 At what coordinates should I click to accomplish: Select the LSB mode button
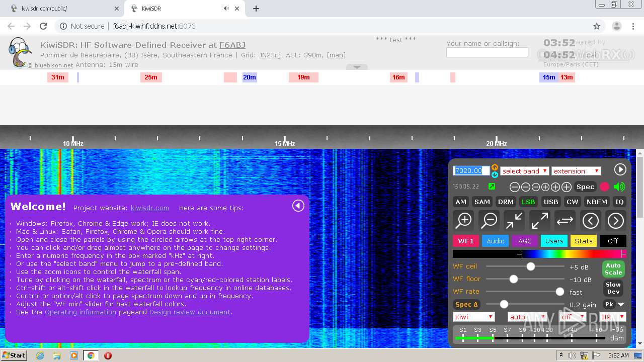(x=528, y=202)
